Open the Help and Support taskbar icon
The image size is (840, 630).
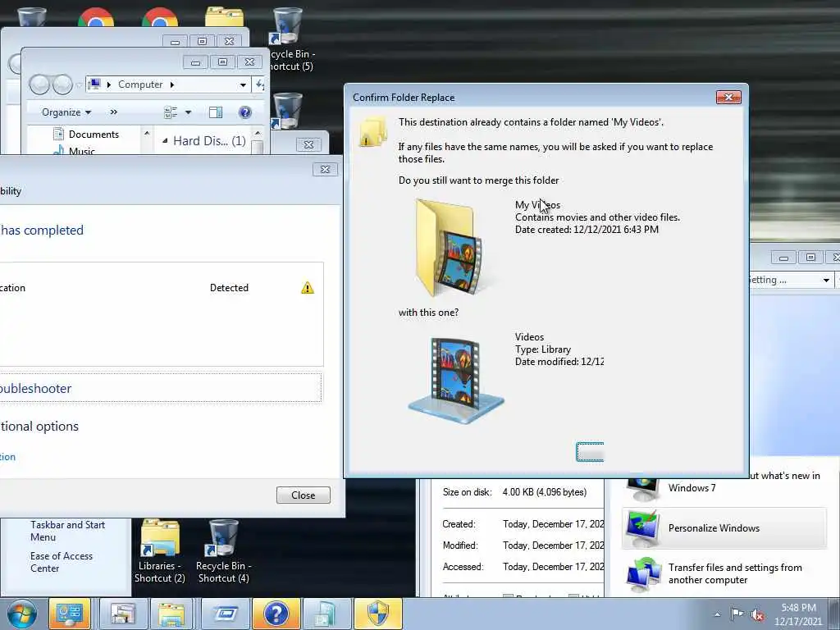(x=276, y=614)
